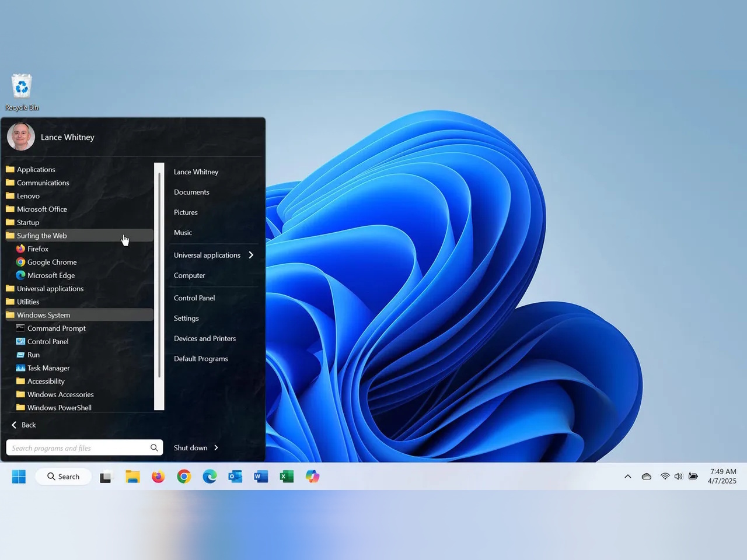The image size is (747, 560).
Task: Click the Shut down button
Action: click(x=190, y=448)
